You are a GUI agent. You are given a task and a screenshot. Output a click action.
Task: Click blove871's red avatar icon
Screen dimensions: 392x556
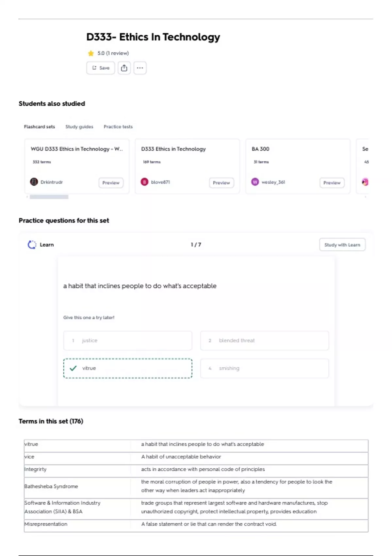[x=144, y=182]
